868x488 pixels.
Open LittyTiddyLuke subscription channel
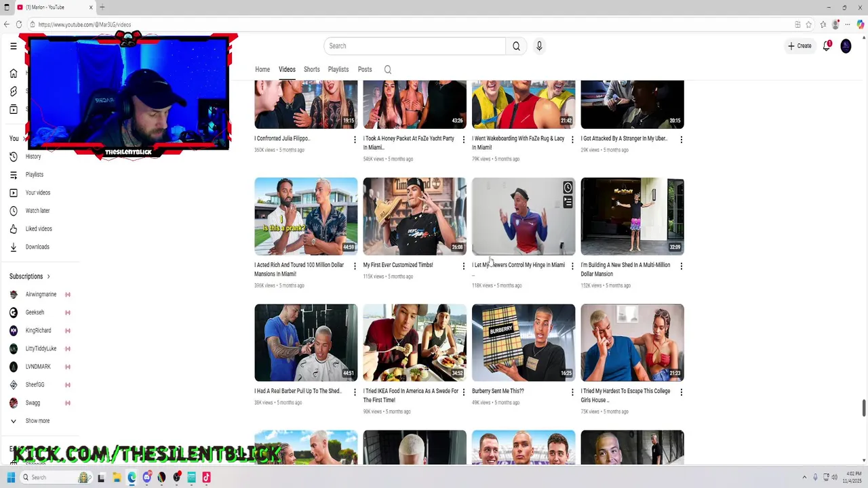click(x=41, y=348)
